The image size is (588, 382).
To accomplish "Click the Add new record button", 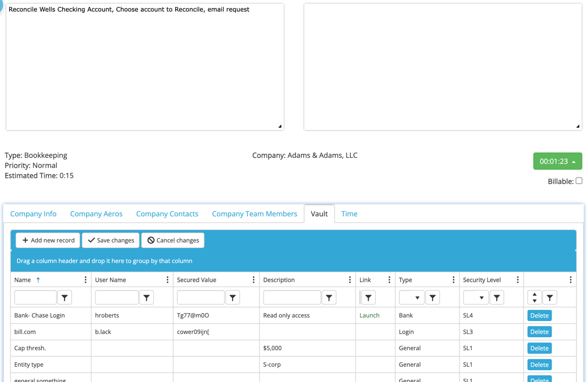I will [48, 240].
